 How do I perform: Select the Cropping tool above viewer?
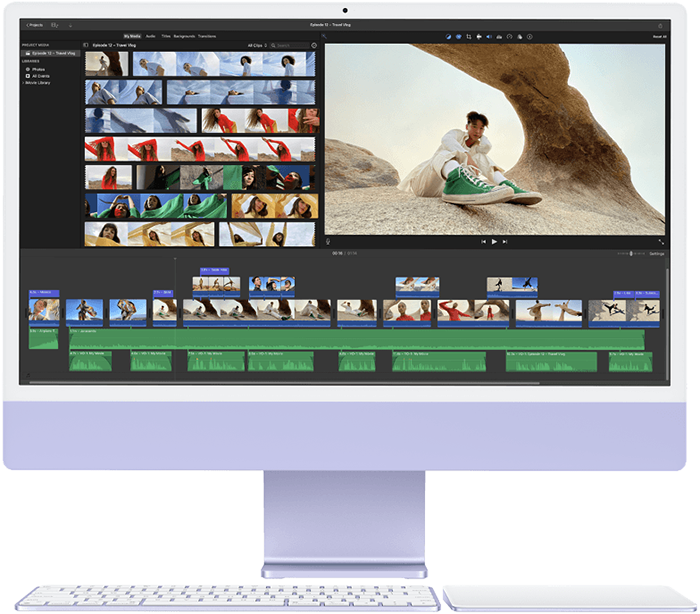click(x=467, y=36)
